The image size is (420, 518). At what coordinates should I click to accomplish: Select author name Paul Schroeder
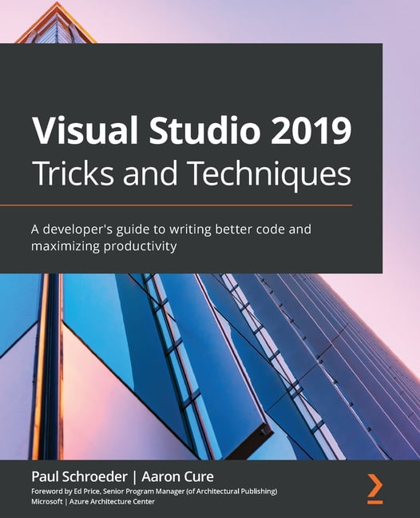click(x=79, y=476)
